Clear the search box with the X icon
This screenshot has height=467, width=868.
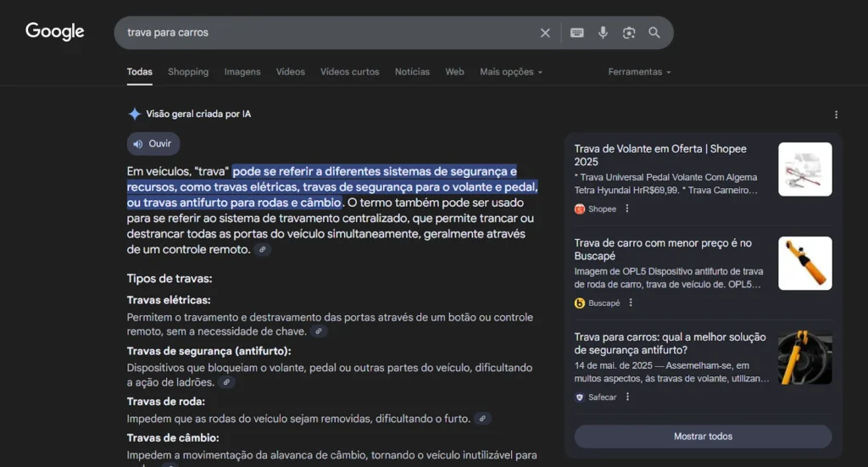coord(545,33)
